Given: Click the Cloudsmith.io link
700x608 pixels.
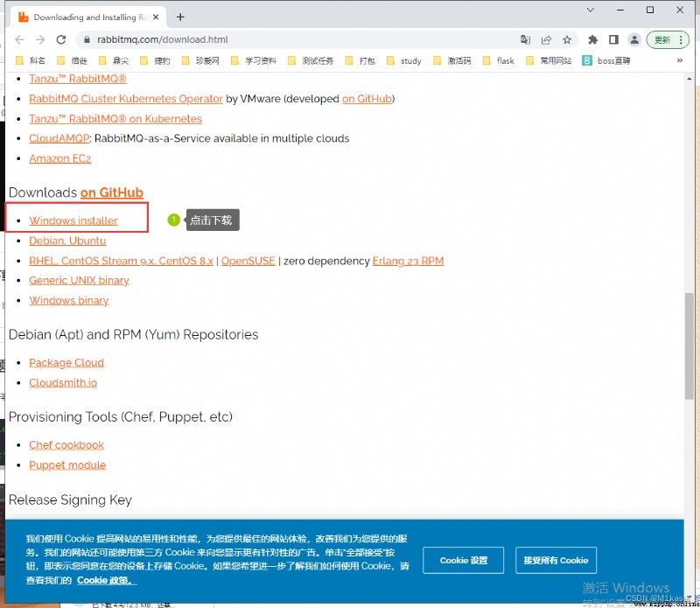Looking at the screenshot, I should (x=63, y=382).
